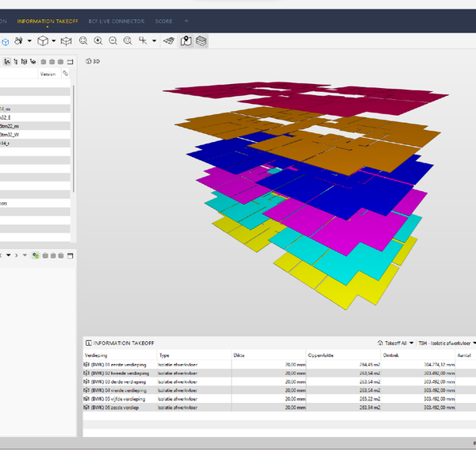Switch to the BCF Live Connector tab
This screenshot has height=452, width=476.
point(117,20)
